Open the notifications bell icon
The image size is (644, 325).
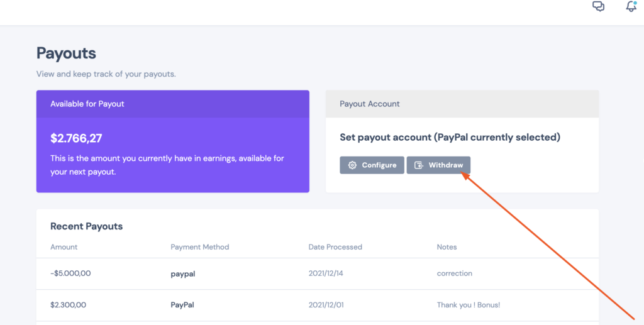click(x=631, y=6)
